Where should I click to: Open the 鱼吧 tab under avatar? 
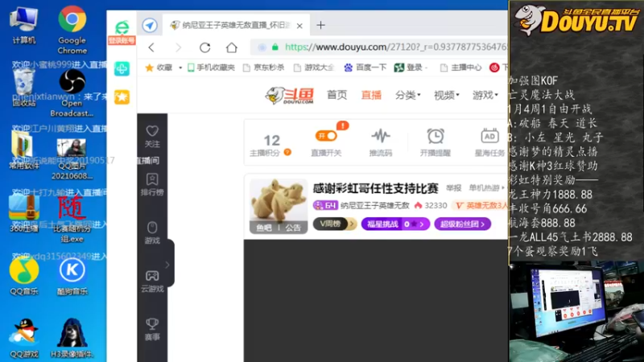(264, 228)
